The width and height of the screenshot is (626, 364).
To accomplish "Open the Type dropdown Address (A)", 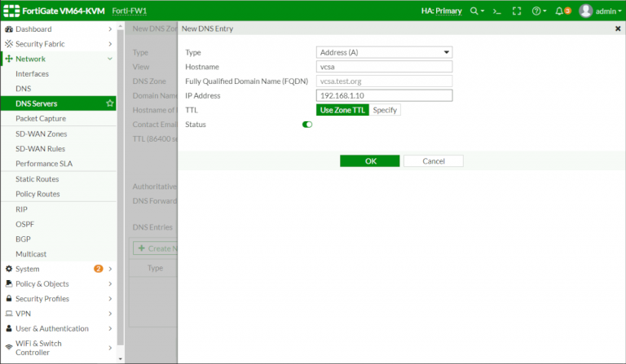I will tap(384, 52).
